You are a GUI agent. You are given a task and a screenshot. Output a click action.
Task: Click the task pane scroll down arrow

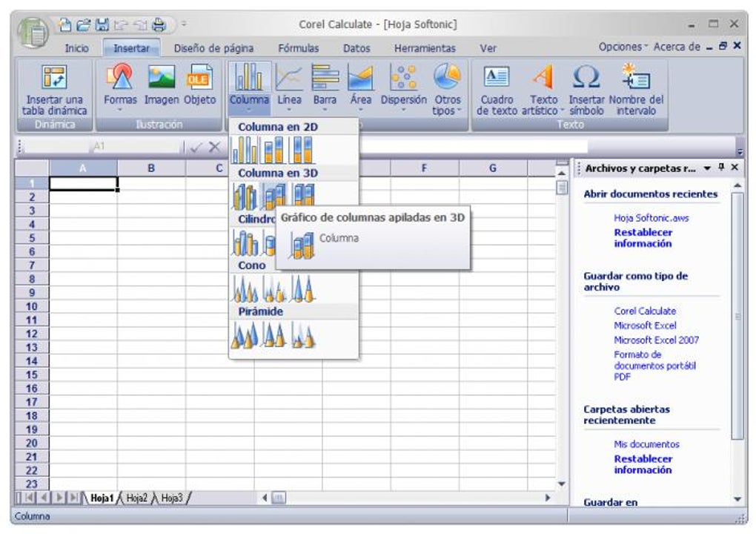click(737, 499)
